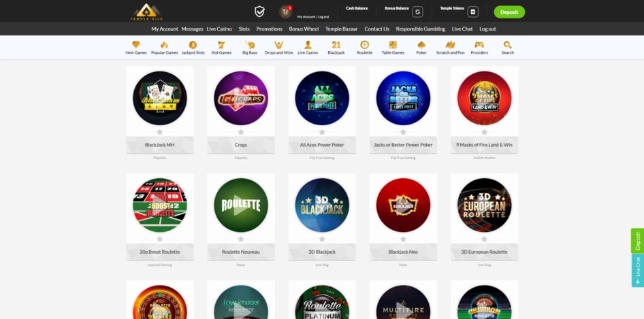644x319 pixels.
Task: Open the Temple Nile logo home
Action: [x=146, y=12]
